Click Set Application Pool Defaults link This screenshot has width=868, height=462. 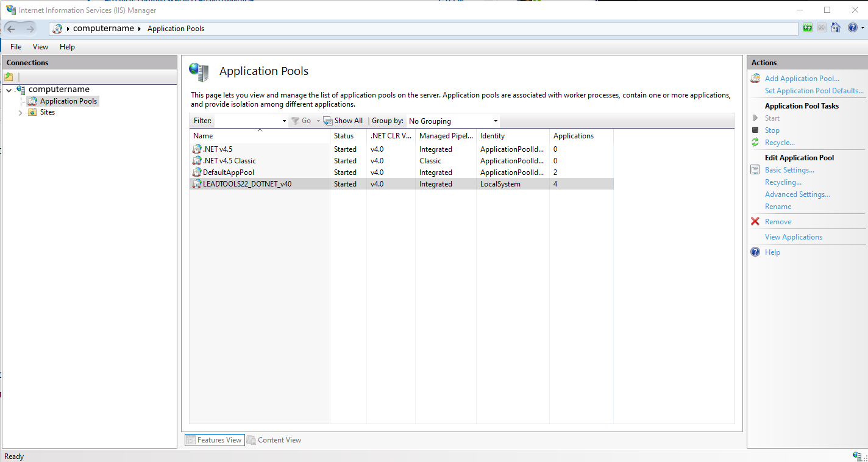[814, 91]
